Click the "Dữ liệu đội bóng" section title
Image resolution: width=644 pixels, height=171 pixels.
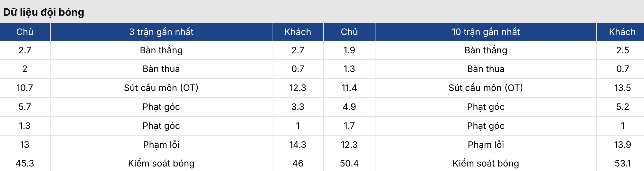coord(44,12)
